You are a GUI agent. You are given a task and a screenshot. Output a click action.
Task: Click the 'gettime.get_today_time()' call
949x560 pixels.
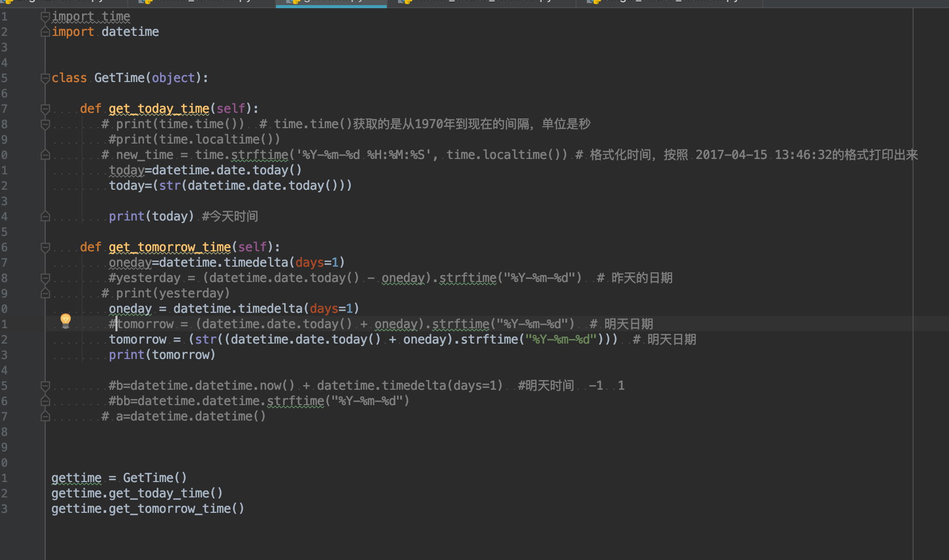click(x=137, y=493)
